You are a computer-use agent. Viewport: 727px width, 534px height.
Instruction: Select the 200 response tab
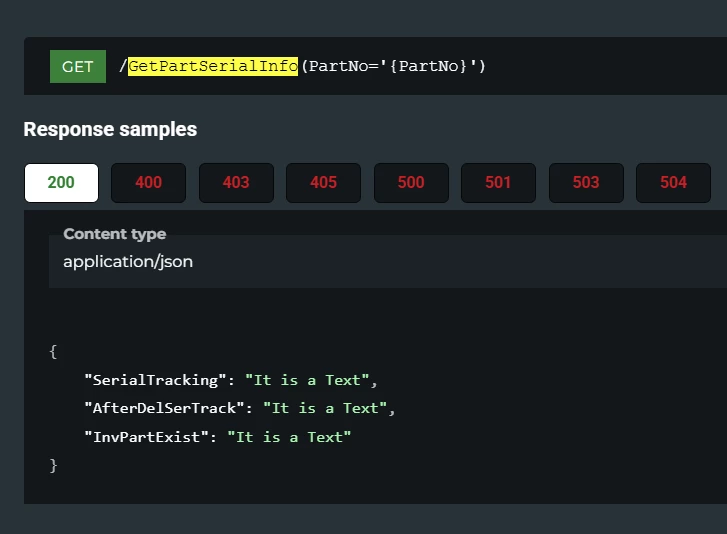click(x=61, y=182)
